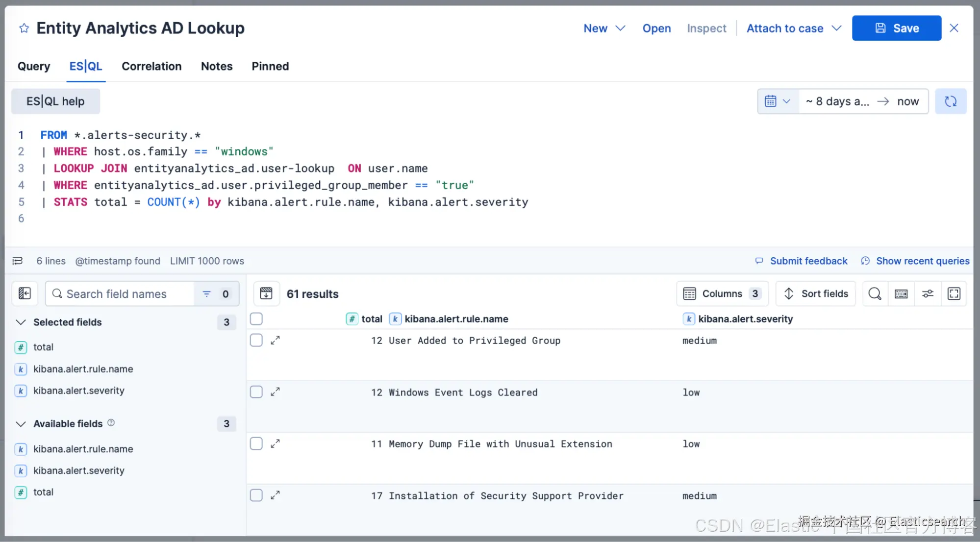Open the results download icon
The image size is (980, 542).
click(266, 294)
